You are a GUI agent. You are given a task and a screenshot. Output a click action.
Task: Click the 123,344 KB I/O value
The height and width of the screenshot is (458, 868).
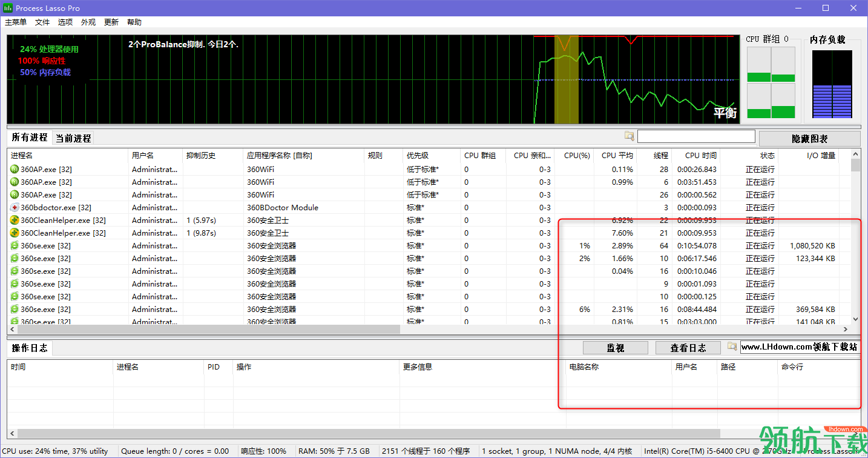tap(815, 258)
